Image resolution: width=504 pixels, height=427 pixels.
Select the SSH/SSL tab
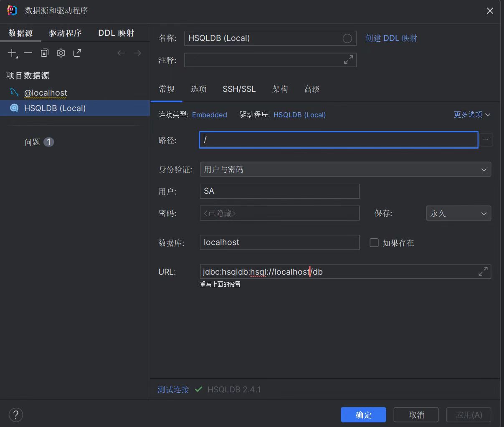pos(239,89)
